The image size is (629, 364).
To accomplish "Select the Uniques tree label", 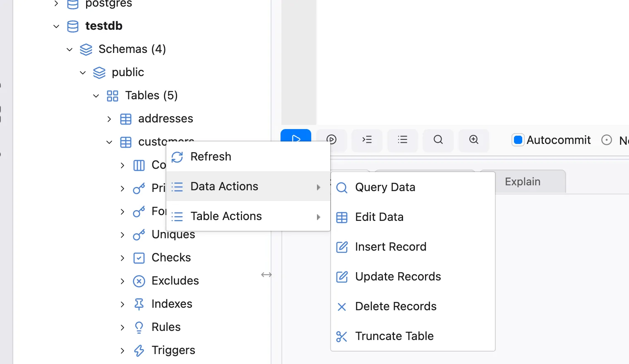I will (x=173, y=235).
